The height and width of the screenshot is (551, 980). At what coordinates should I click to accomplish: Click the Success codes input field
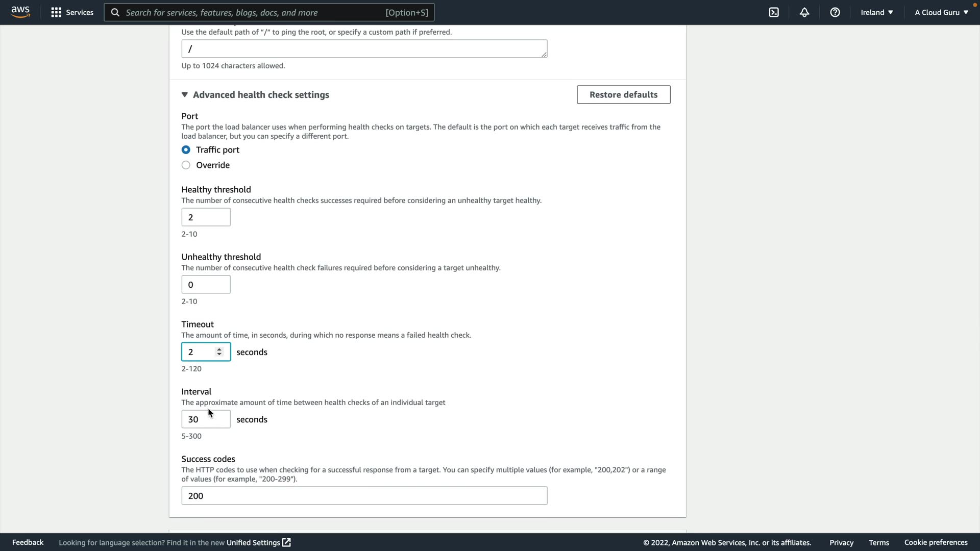[x=364, y=495]
